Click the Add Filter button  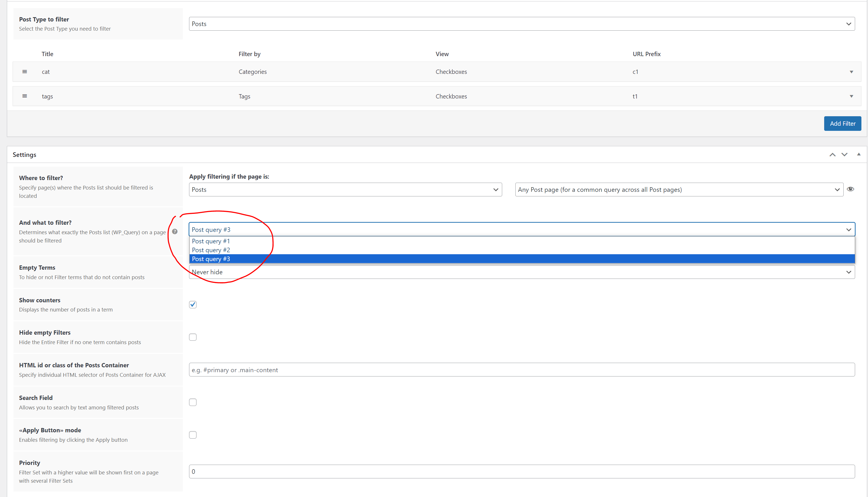tap(843, 124)
